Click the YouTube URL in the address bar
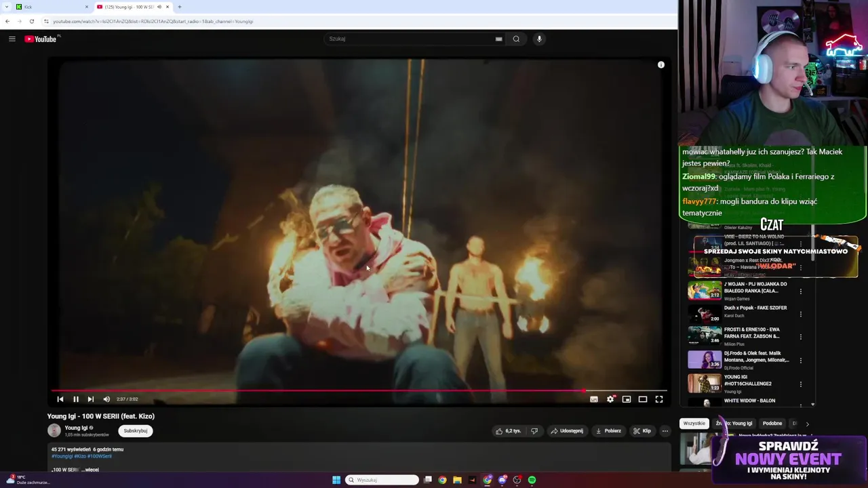 click(x=153, y=21)
